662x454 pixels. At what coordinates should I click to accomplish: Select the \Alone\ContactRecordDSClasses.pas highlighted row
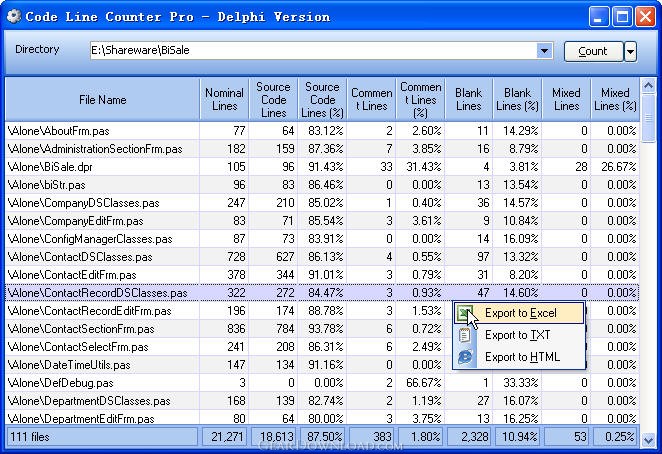click(322, 293)
